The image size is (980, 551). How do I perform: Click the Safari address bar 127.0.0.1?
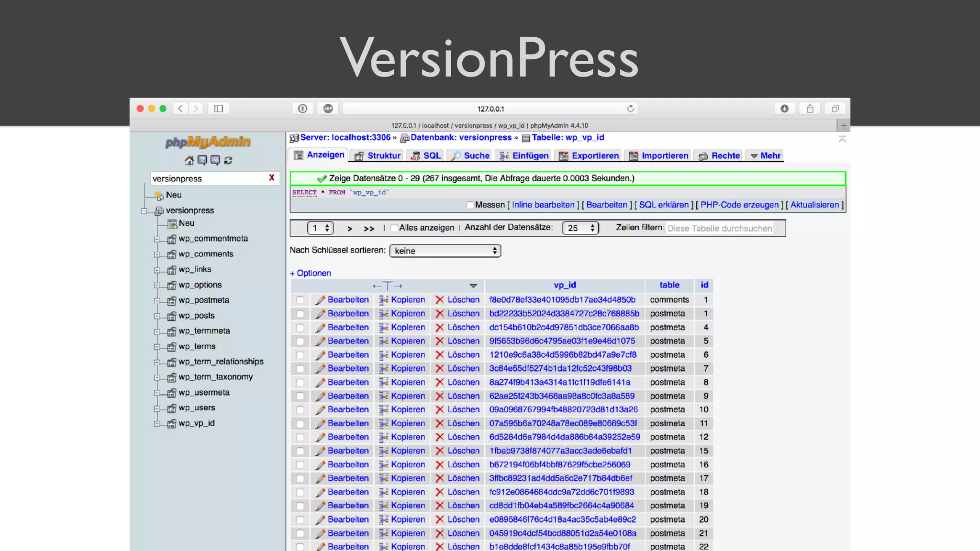[490, 109]
